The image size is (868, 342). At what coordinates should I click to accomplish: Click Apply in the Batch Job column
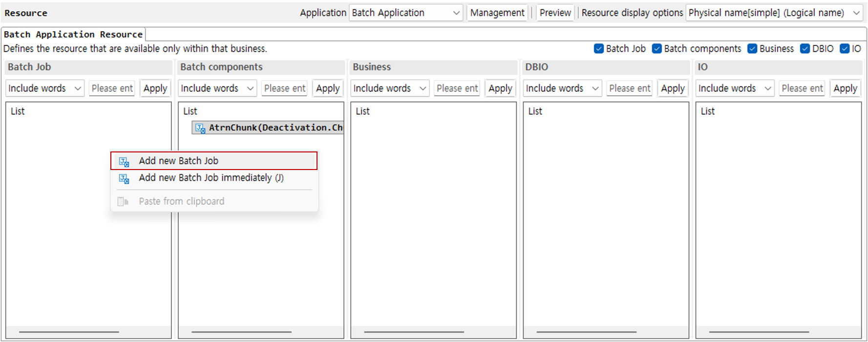coord(155,88)
